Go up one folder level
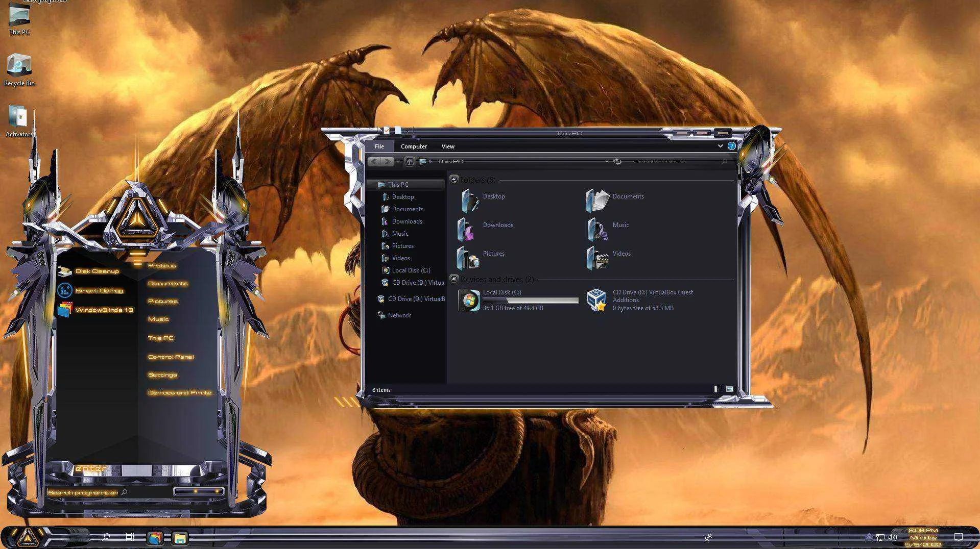 click(x=409, y=162)
